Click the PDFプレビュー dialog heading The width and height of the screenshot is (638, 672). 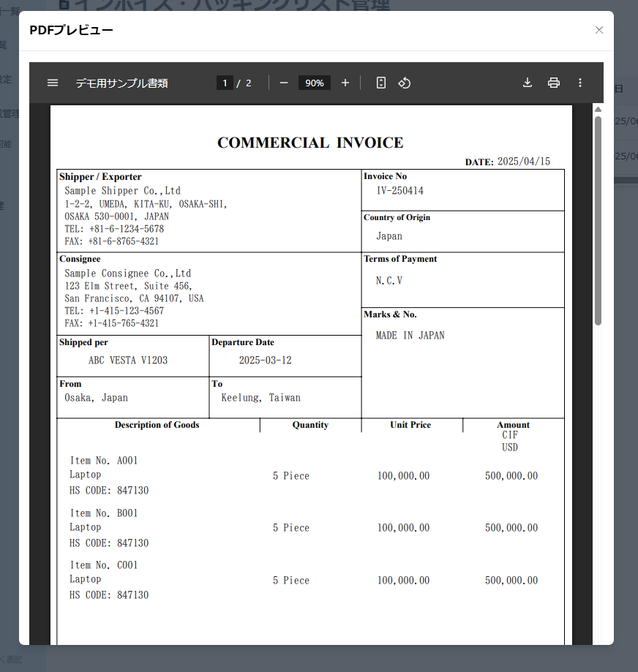71,30
